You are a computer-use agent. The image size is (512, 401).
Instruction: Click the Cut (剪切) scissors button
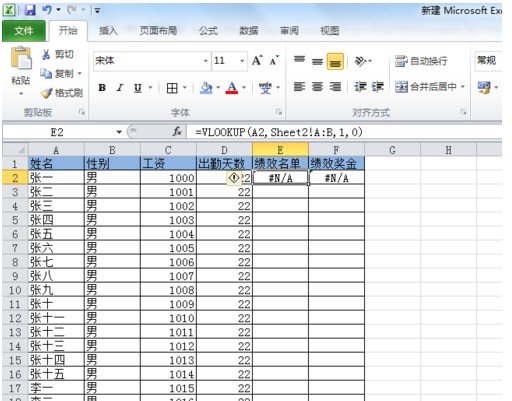click(x=57, y=54)
